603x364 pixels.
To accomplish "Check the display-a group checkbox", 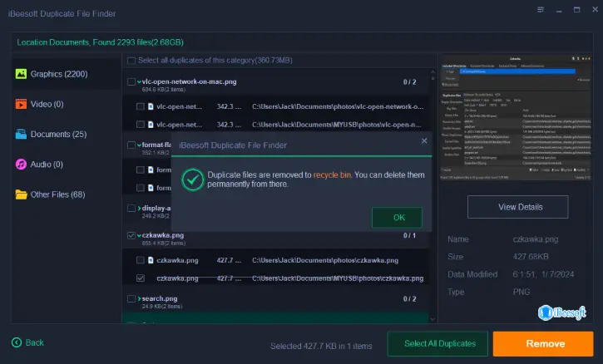I will coord(131,209).
